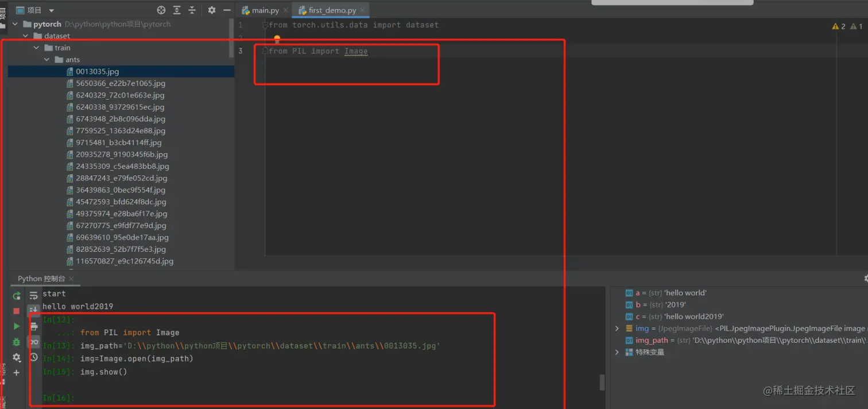Select file 82852639_52b7f7f5e3.jpg
The width and height of the screenshot is (868, 409).
[x=121, y=249]
